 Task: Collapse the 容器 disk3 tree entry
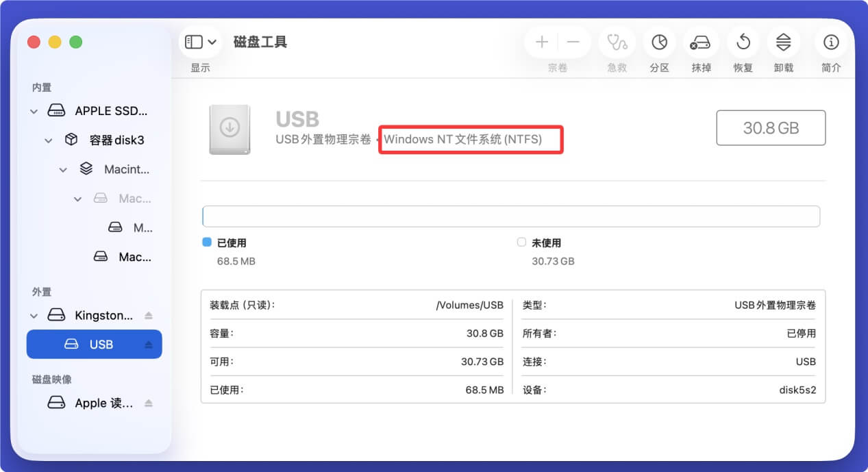coord(48,140)
